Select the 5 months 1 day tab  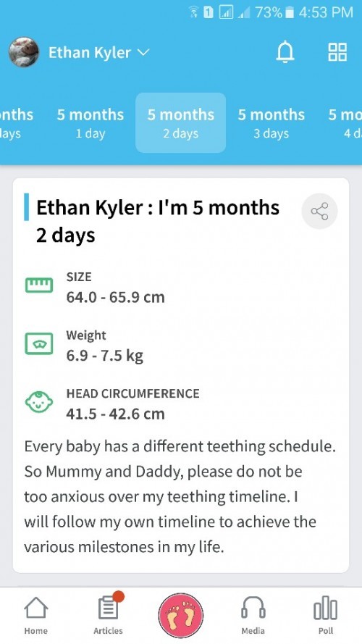coord(90,123)
